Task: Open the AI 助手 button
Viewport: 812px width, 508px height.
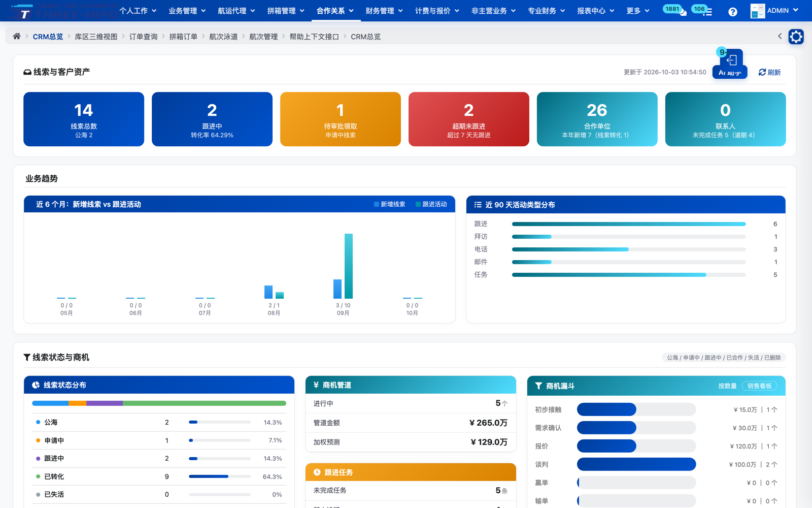Action: click(x=730, y=73)
